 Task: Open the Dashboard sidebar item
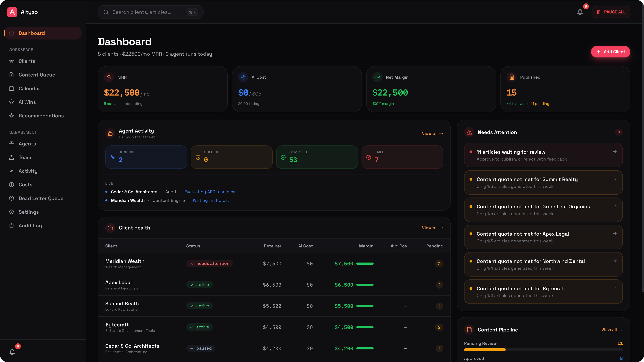pyautogui.click(x=43, y=33)
